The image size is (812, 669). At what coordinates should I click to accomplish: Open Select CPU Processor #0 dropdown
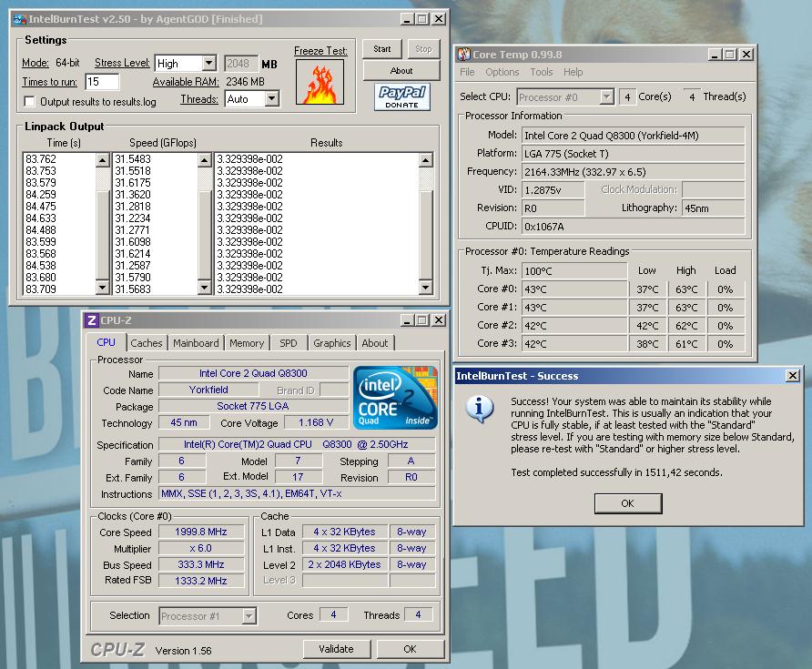[x=606, y=96]
